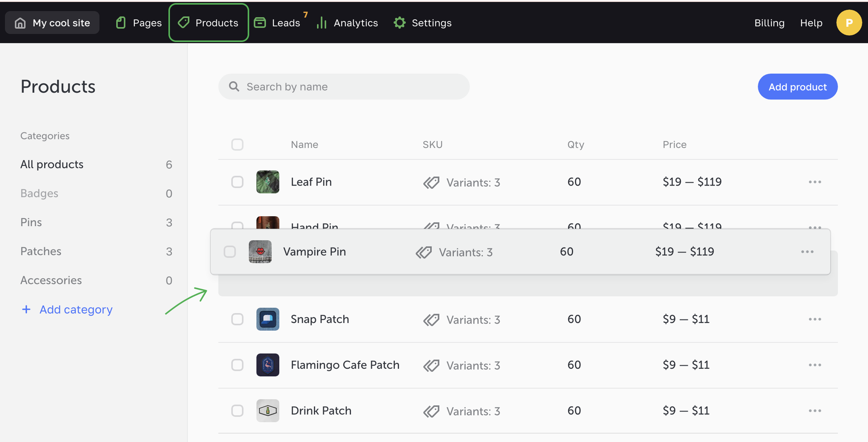This screenshot has width=868, height=442.
Task: Click the Add category link
Action: coord(76,309)
